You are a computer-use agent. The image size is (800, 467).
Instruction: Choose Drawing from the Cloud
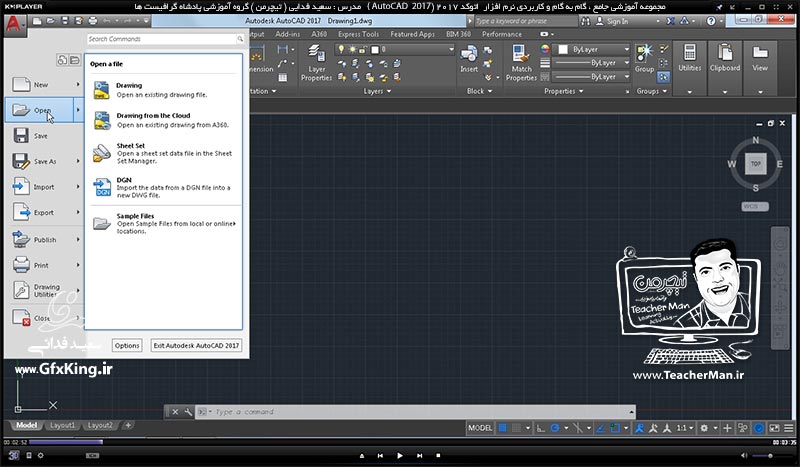pyautogui.click(x=163, y=120)
